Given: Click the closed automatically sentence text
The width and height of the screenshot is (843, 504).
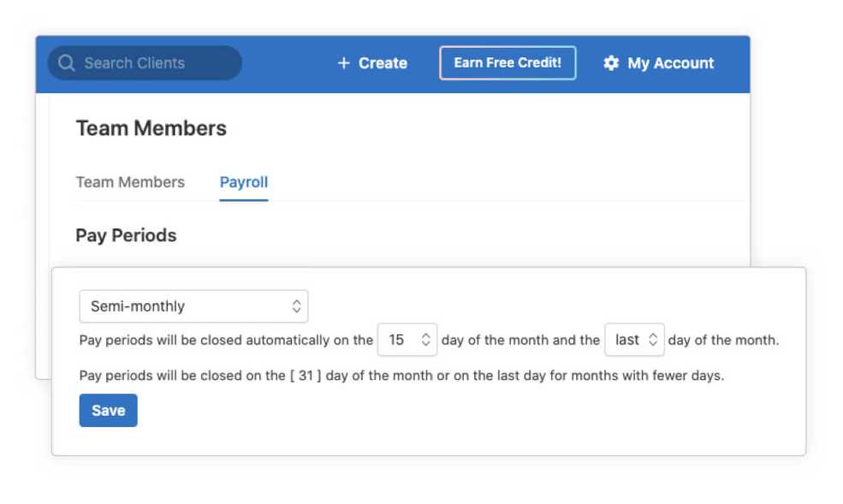Looking at the screenshot, I should coord(226,340).
